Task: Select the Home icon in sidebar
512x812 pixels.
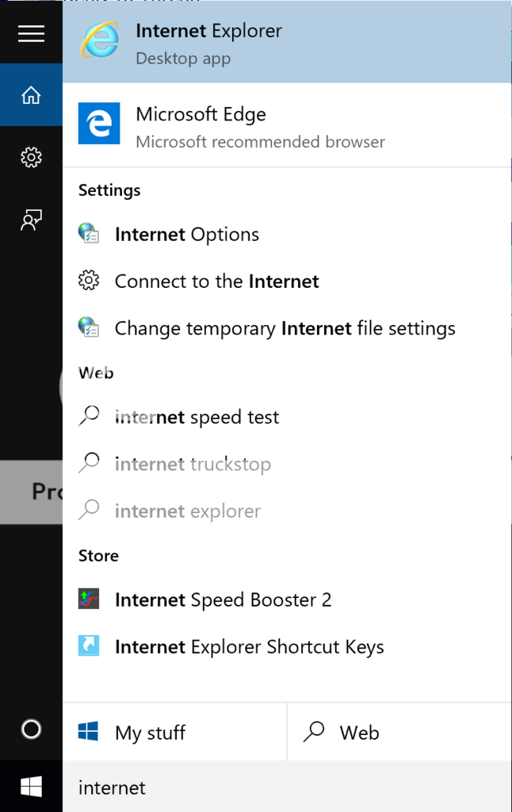Action: pos(31,95)
